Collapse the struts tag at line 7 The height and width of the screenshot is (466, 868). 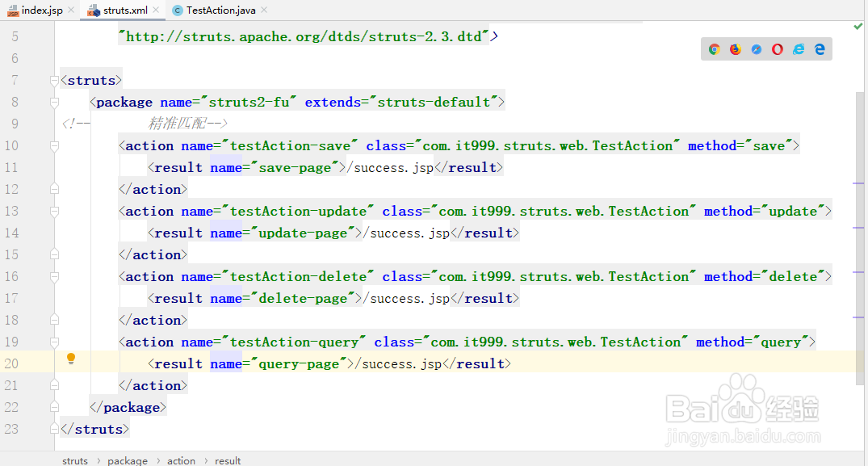coord(54,81)
